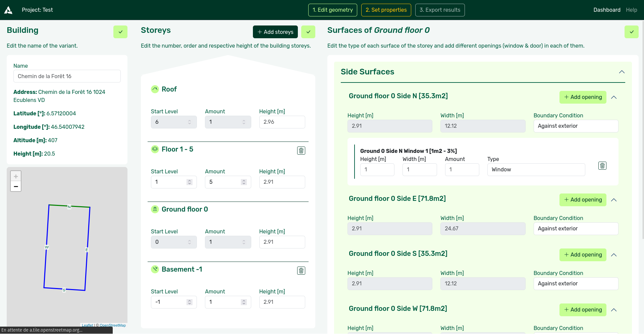
Task: Open the OpenStreetMap attribution link
Action: coord(113,325)
